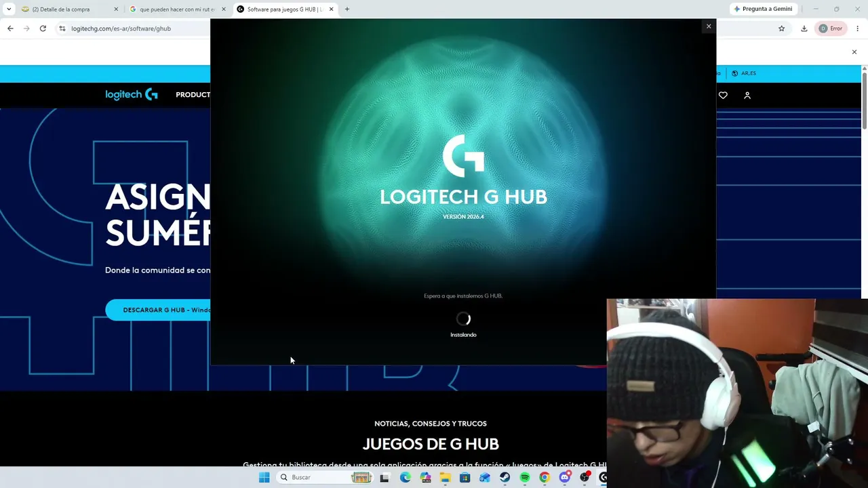
Task: Open the Chrome three-dot menu
Action: [x=858, y=28]
